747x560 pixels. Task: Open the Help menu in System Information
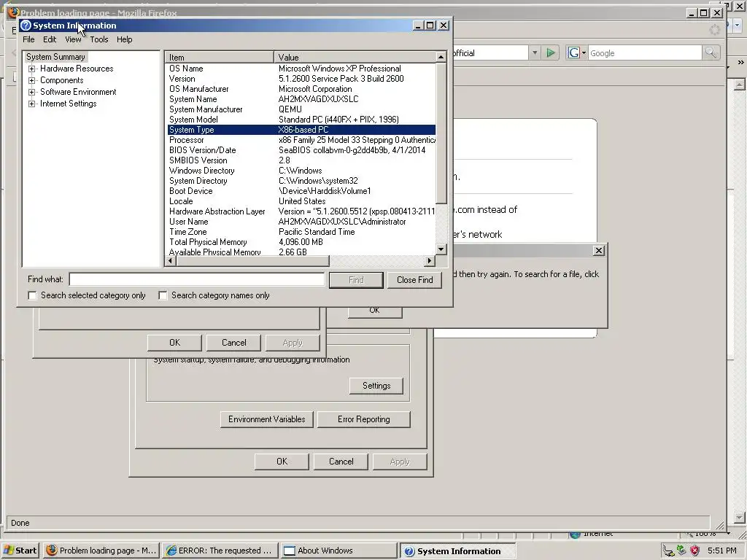[124, 39]
